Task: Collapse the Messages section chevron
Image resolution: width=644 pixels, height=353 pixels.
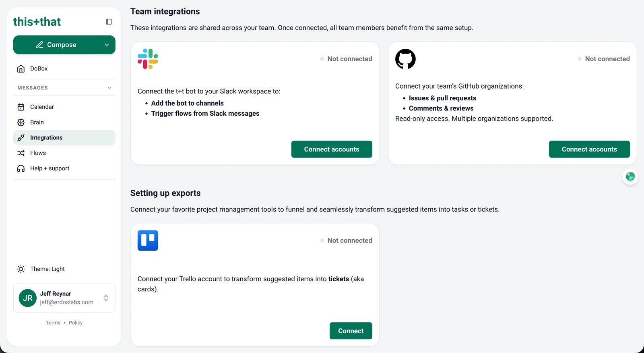Action: coord(109,88)
